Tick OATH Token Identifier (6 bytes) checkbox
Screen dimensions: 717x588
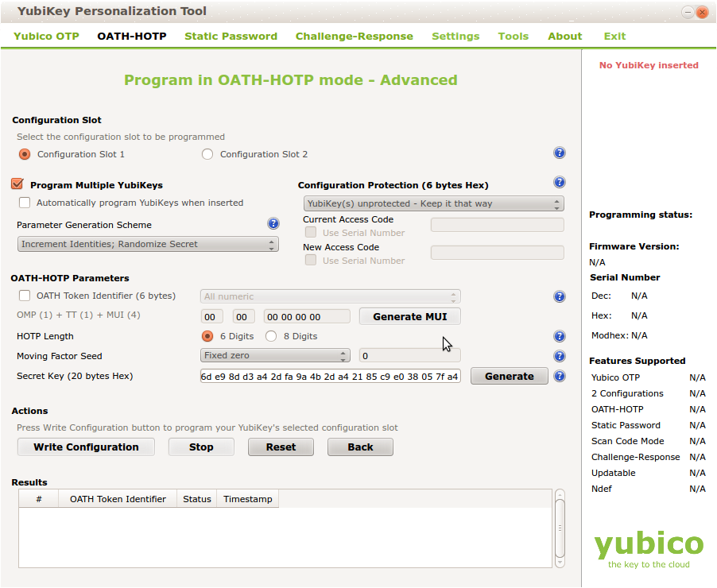tap(25, 296)
